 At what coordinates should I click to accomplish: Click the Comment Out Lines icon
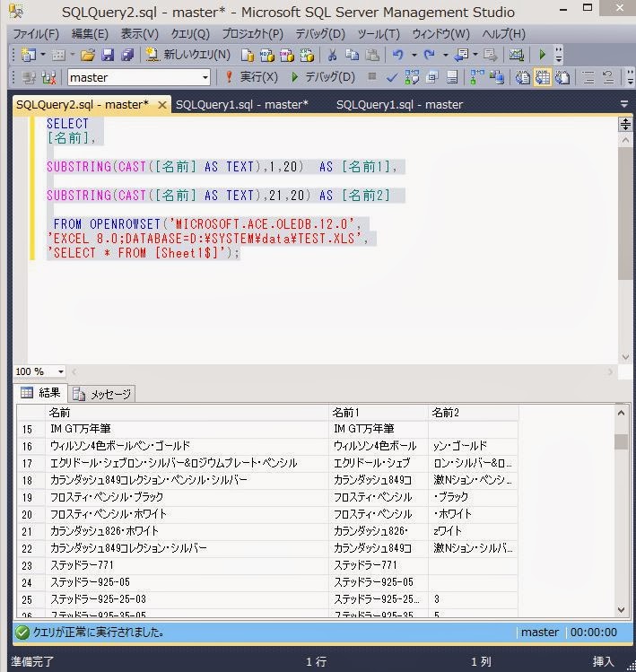pyautogui.click(x=588, y=77)
